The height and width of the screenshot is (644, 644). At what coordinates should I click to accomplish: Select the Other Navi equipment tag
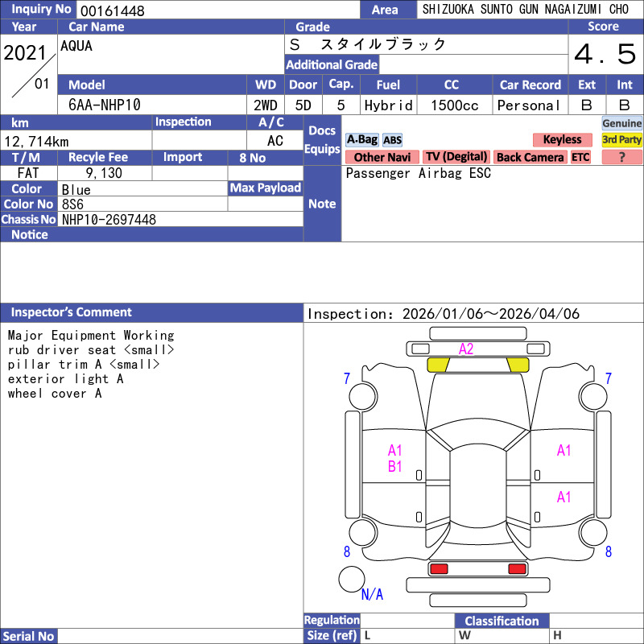tap(382, 158)
